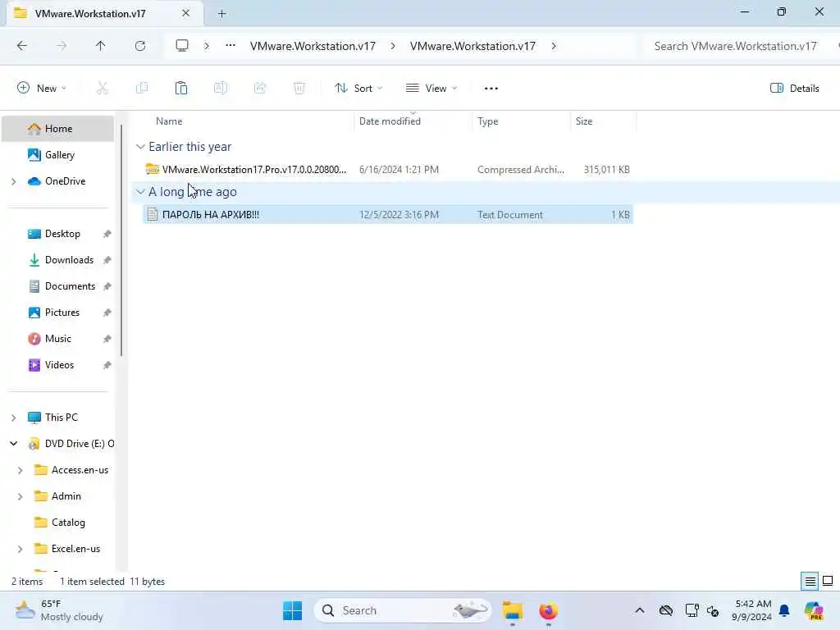The height and width of the screenshot is (630, 840).
Task: Open the address bar ellipsis for hidden path
Action: (231, 46)
